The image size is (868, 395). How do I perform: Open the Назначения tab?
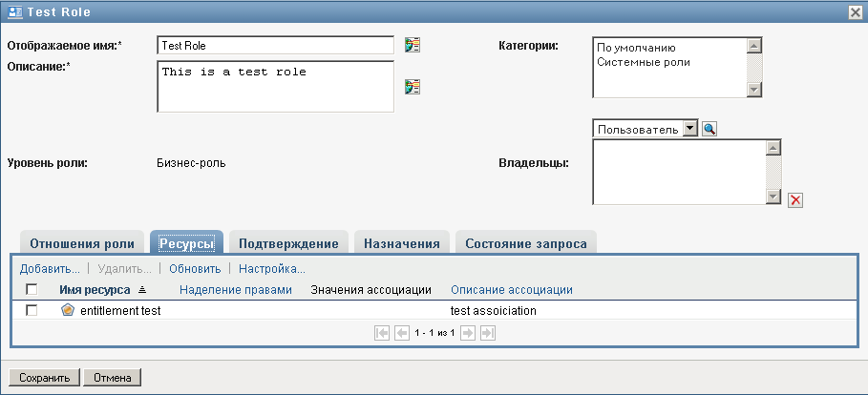[401, 243]
